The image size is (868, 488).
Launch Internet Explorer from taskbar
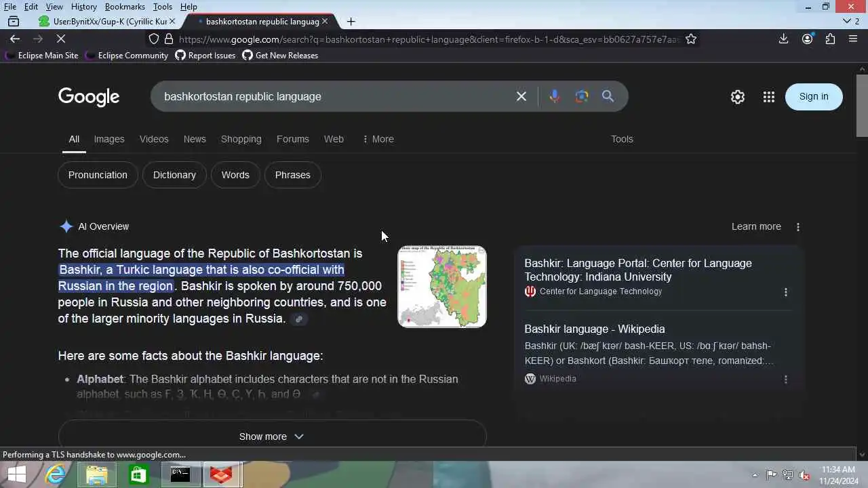click(x=55, y=475)
